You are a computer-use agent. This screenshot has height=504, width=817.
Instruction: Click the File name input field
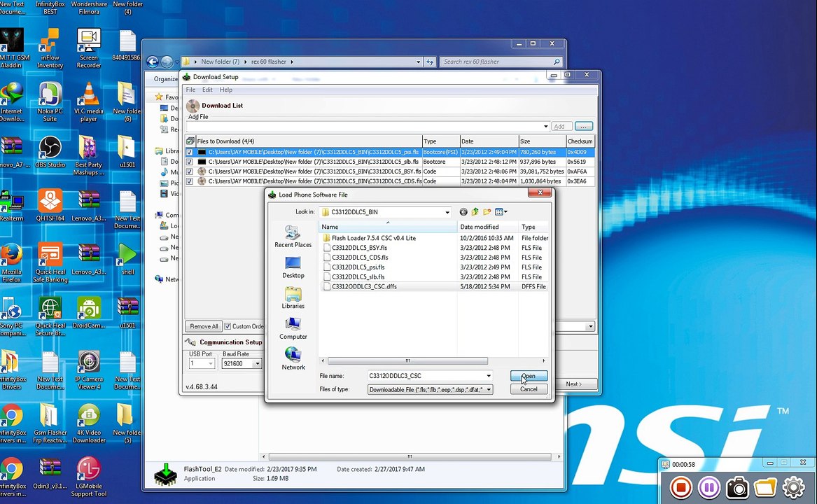coord(426,376)
